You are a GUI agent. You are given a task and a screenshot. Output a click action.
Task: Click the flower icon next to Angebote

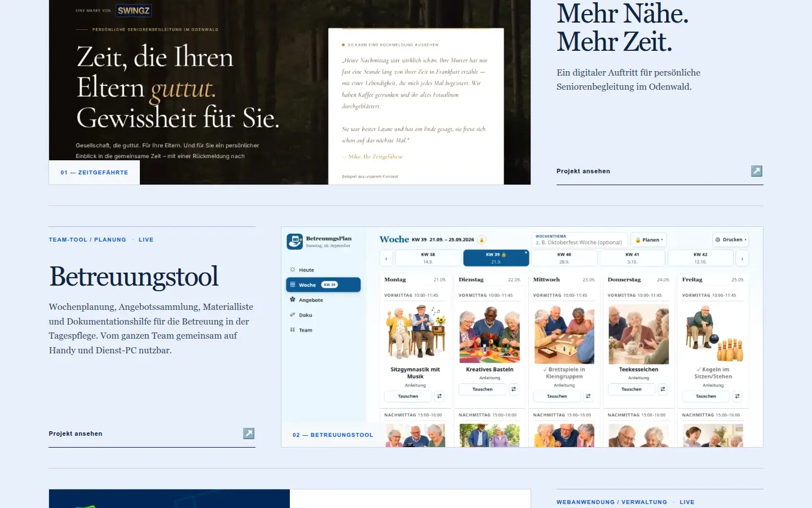pyautogui.click(x=292, y=300)
